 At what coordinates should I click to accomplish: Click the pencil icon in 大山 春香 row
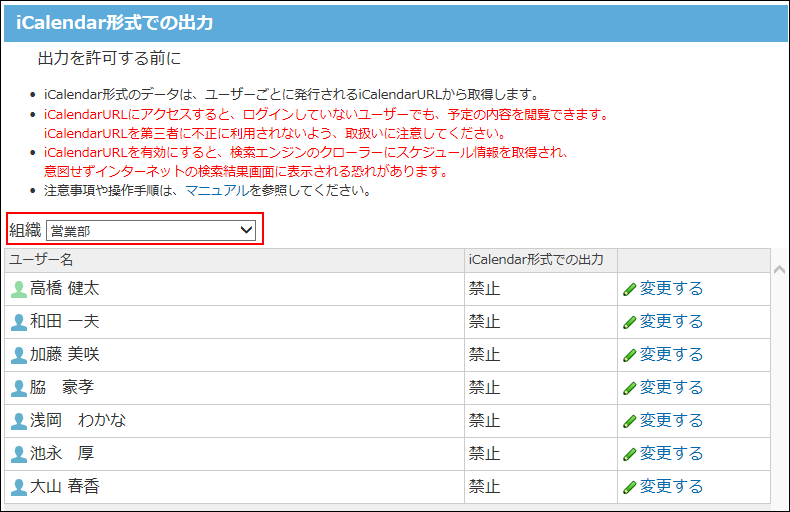coord(629,487)
